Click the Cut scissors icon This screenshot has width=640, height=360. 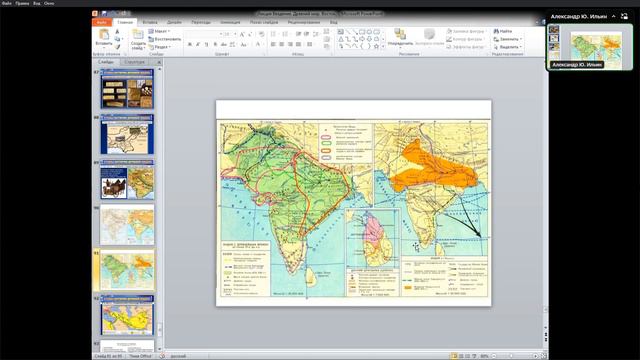(117, 31)
